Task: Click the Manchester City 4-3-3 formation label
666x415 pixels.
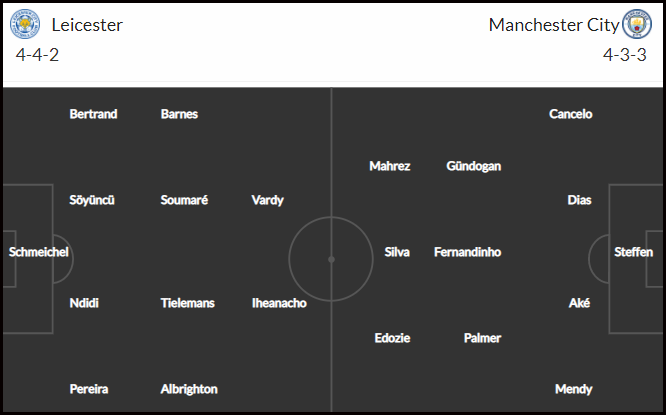Action: (625, 55)
